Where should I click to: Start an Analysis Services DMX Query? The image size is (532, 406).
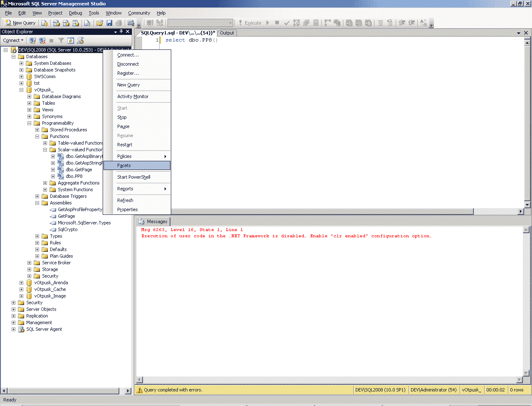tap(66, 23)
